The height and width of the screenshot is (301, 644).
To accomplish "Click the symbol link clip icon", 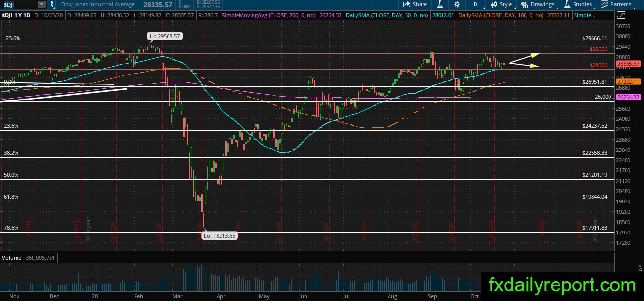I will 51,4.
